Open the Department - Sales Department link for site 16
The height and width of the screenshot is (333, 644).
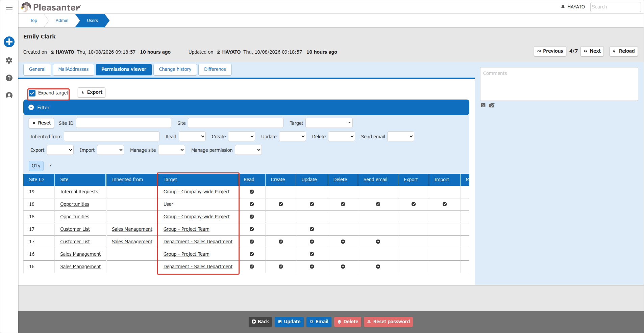coord(198,267)
